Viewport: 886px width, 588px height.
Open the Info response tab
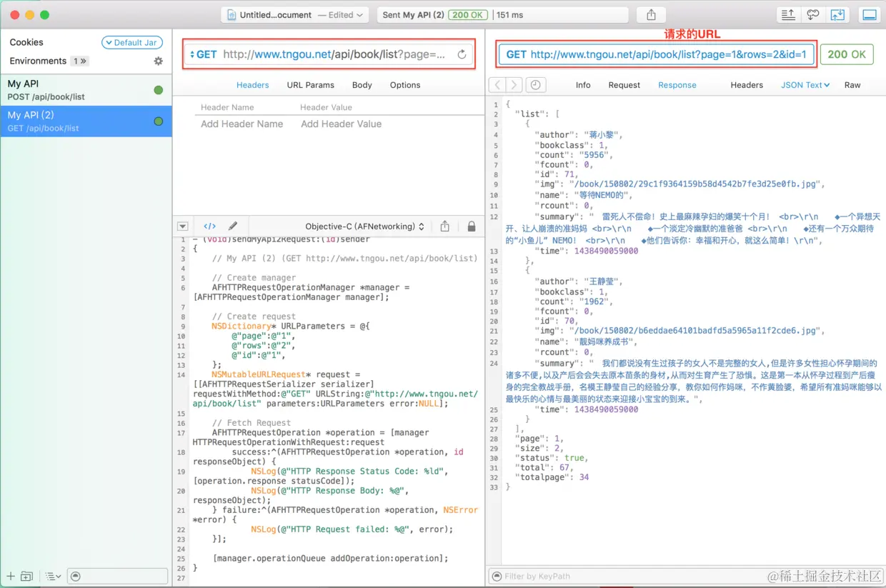click(x=583, y=85)
